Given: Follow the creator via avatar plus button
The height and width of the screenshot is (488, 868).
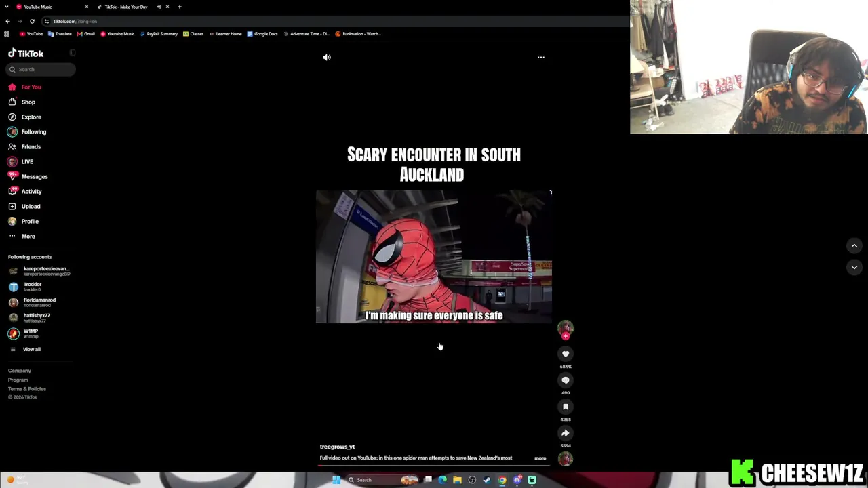Looking at the screenshot, I should (x=566, y=335).
